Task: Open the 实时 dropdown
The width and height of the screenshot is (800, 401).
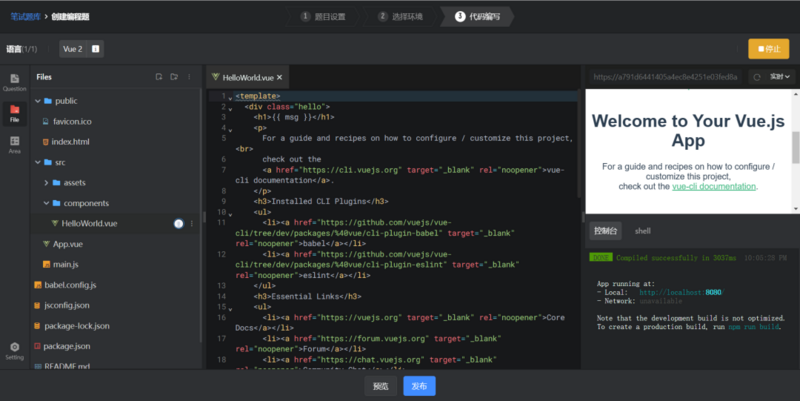Action: (780, 77)
